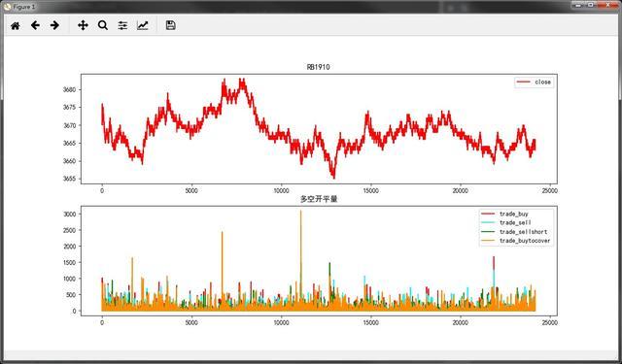Maximize the Figure 1 window
This screenshot has width=622, height=364.
[x=591, y=5]
